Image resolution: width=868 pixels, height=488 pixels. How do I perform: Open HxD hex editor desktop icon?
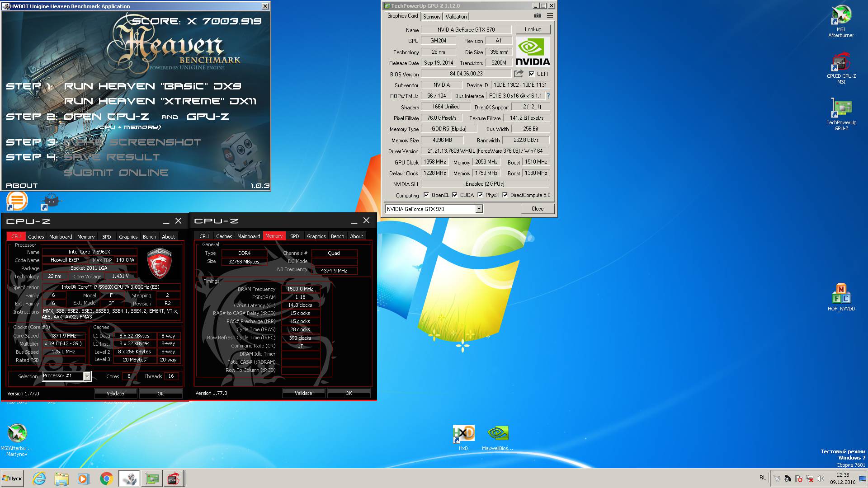463,438
